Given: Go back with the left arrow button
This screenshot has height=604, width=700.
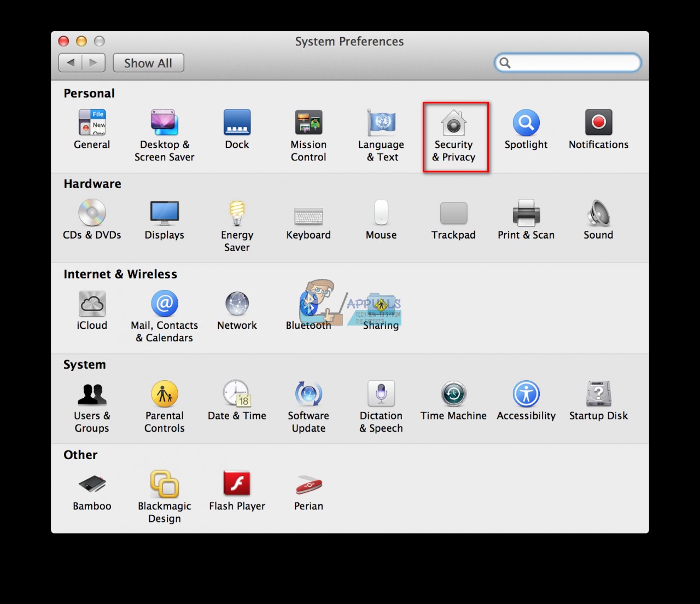Looking at the screenshot, I should point(71,63).
